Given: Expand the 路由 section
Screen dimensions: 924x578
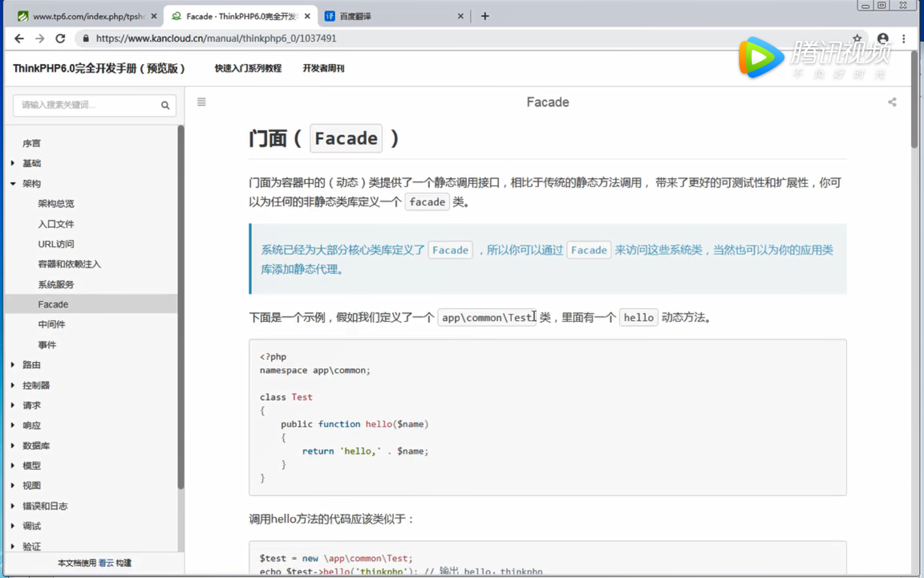Looking at the screenshot, I should click(x=13, y=364).
